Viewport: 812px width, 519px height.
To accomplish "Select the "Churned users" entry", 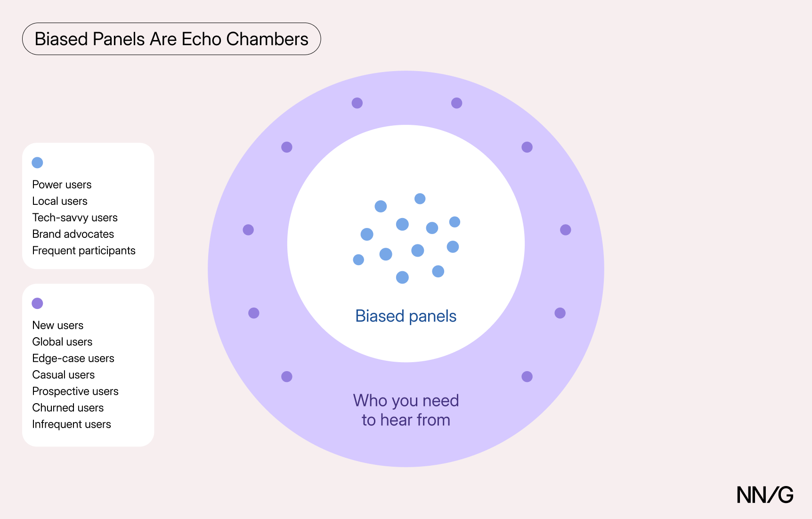I will click(68, 408).
